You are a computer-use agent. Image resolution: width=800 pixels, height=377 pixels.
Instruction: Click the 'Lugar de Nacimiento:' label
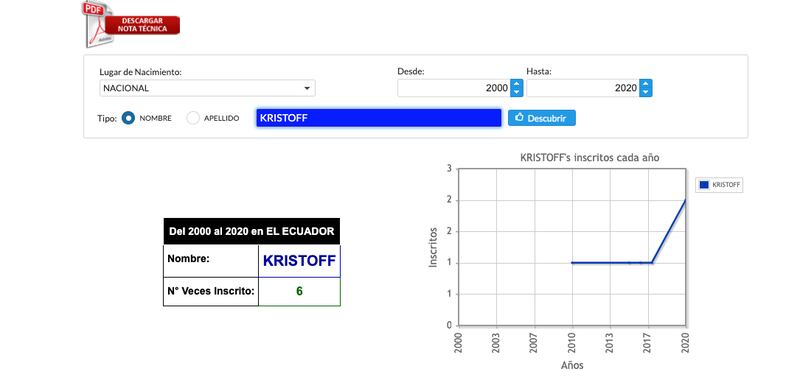(140, 72)
